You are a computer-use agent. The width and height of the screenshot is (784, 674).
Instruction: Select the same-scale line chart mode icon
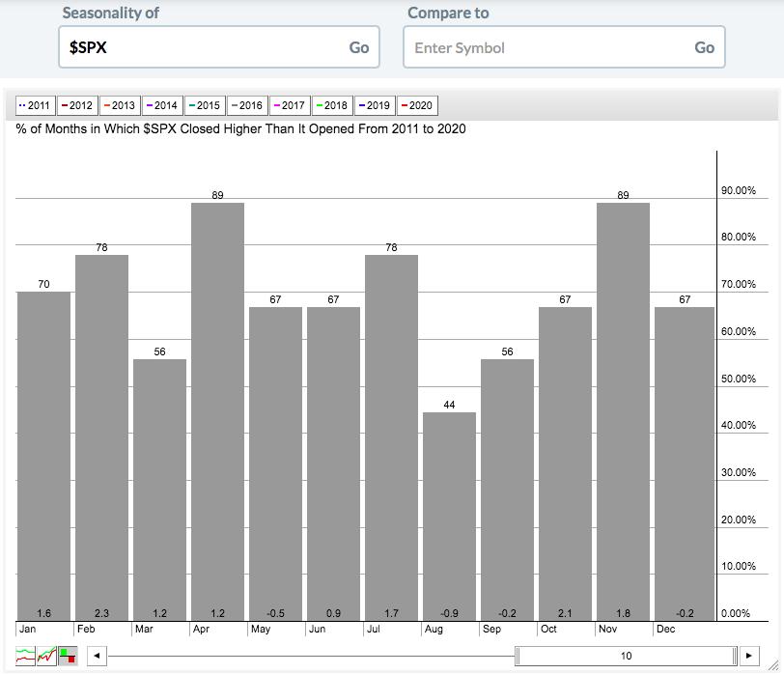tap(46, 656)
